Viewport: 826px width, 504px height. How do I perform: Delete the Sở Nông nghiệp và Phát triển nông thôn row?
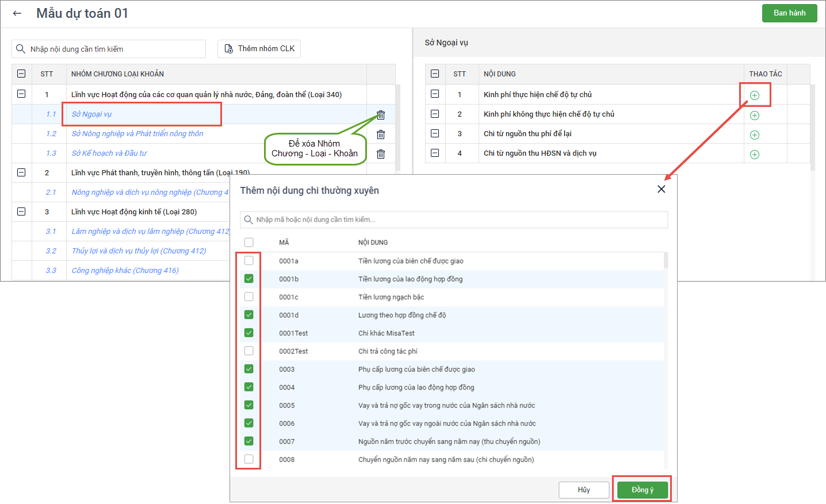tap(381, 134)
